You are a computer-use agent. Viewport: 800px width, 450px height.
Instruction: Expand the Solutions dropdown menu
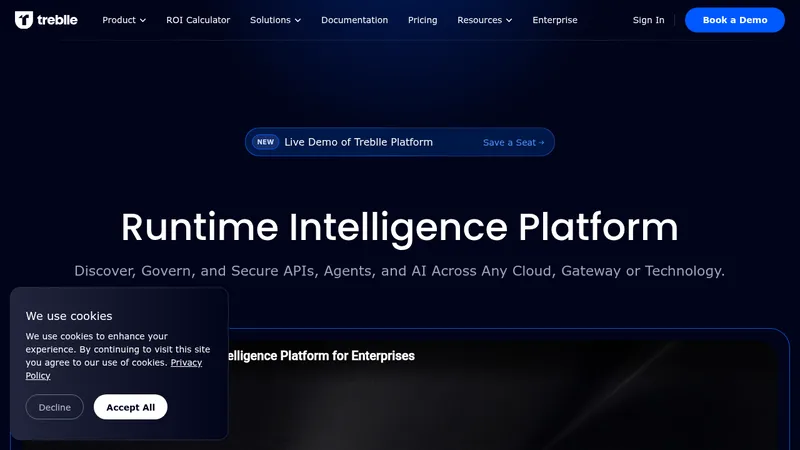[276, 20]
